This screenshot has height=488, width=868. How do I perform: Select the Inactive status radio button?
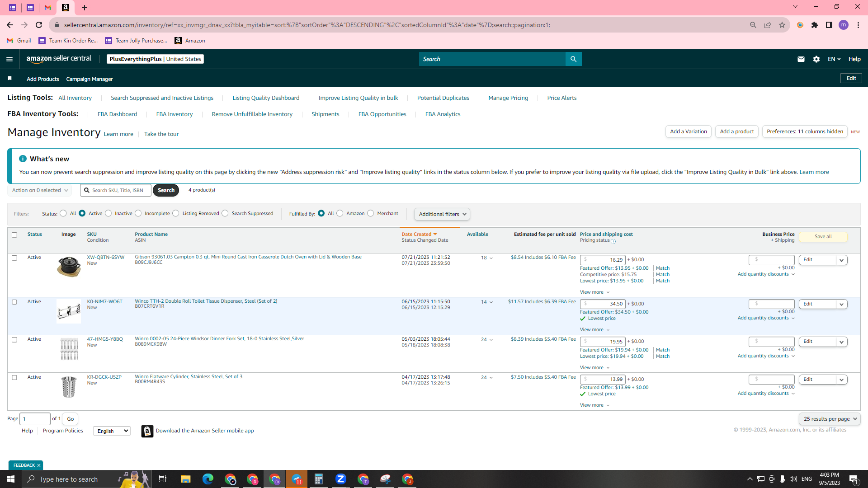108,213
